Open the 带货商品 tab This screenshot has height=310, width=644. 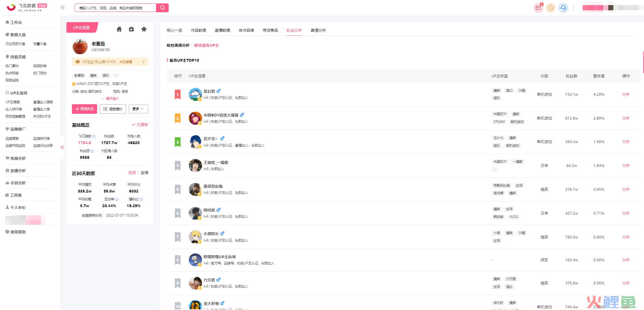(x=270, y=30)
